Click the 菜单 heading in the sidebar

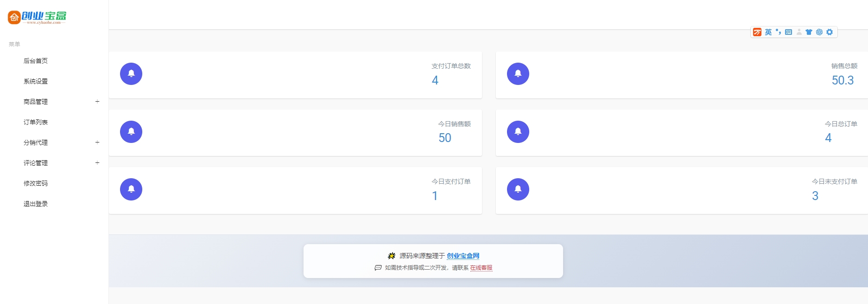pyautogui.click(x=14, y=44)
